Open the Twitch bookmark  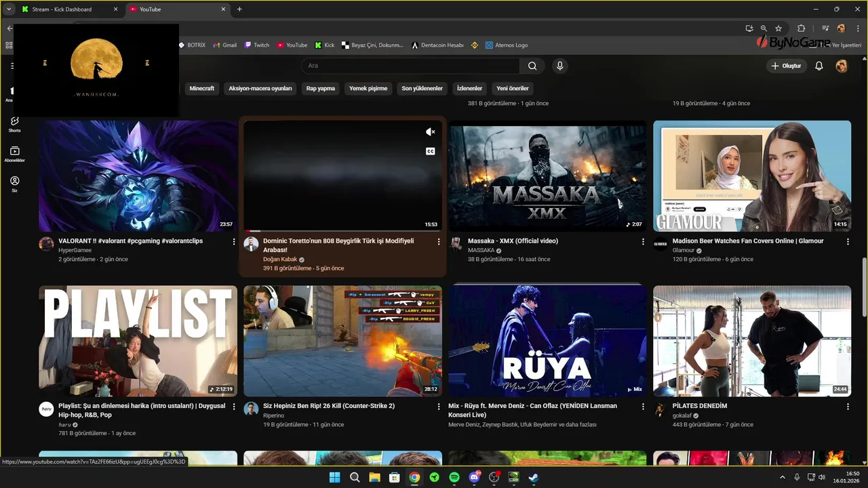(x=257, y=45)
